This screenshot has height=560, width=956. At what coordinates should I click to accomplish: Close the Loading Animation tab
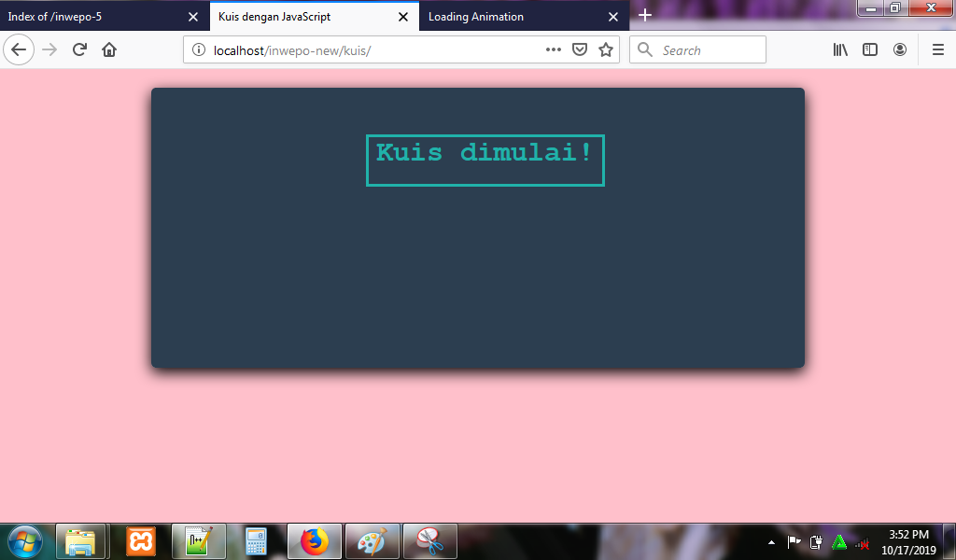tap(613, 17)
